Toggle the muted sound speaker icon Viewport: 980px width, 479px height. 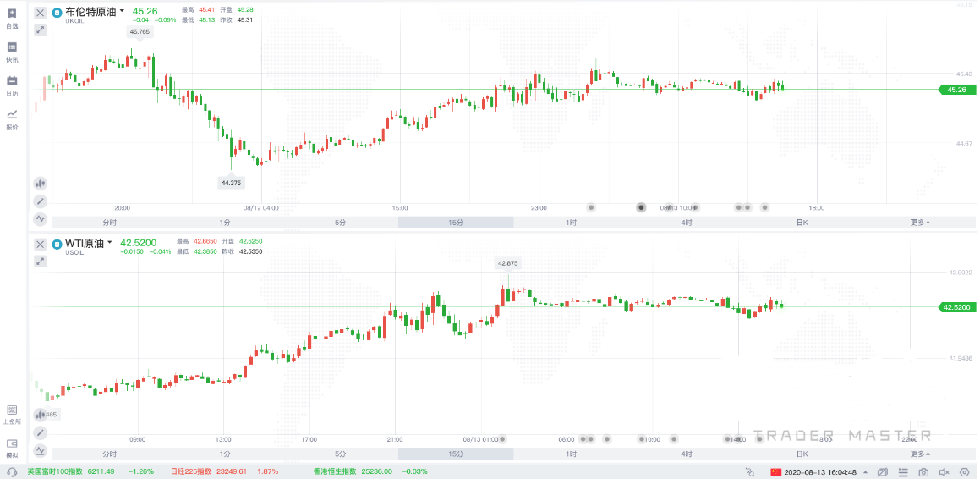(x=944, y=471)
